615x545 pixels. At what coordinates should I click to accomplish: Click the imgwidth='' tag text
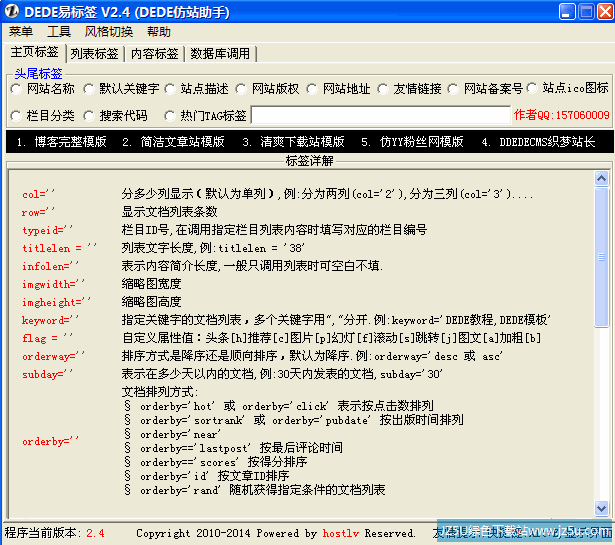click(x=53, y=284)
